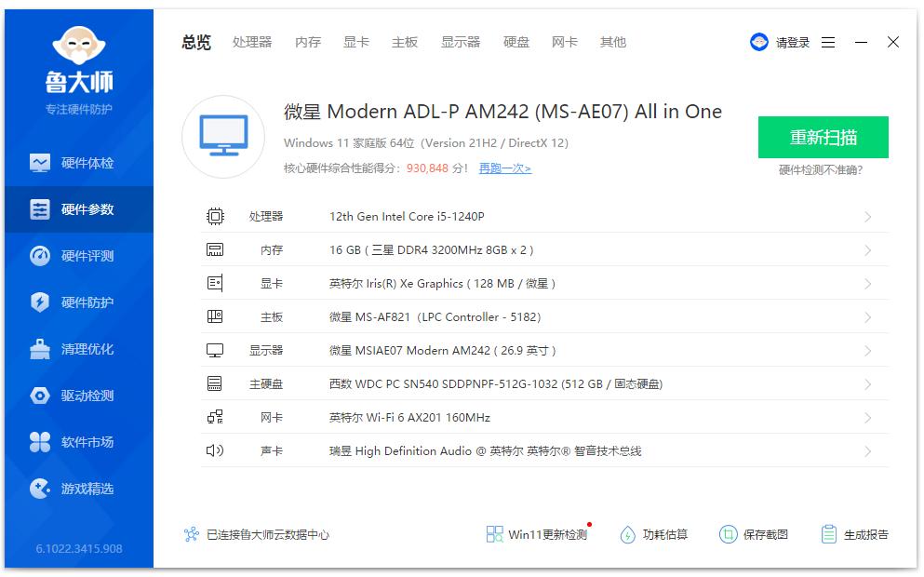This screenshot has width=924, height=577.
Task: Open the 软件市场 software market
Action: pyautogui.click(x=79, y=441)
